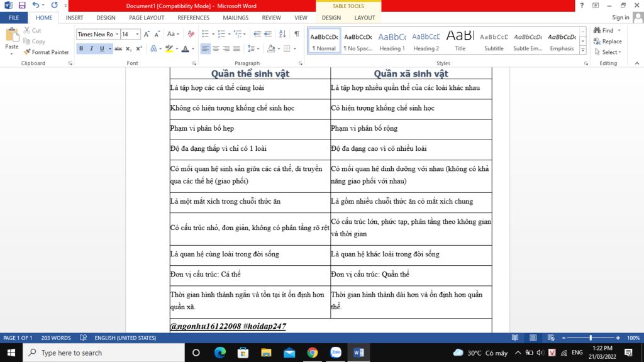Center align the paragraph
This screenshot has height=362, width=644.
click(216, 48)
